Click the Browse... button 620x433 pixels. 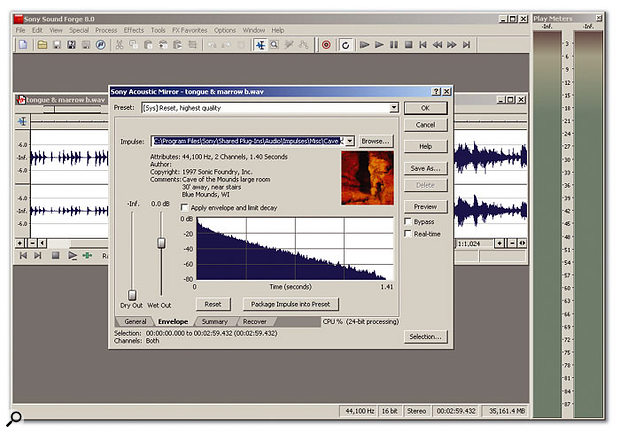[376, 141]
